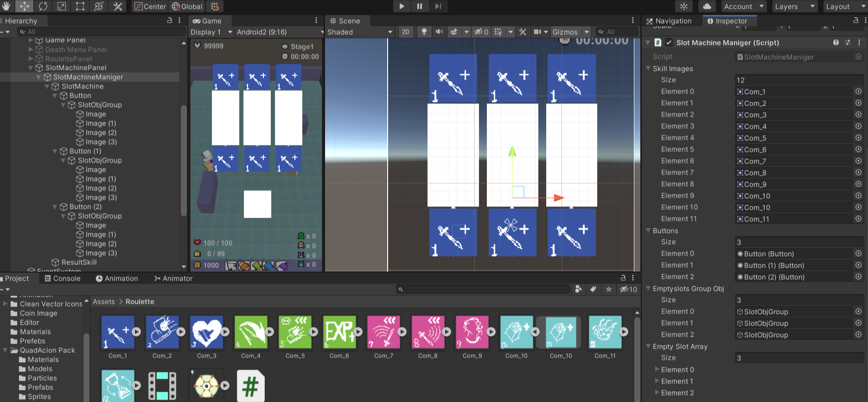
Task: Toggle Scene lighting
Action: tap(424, 32)
